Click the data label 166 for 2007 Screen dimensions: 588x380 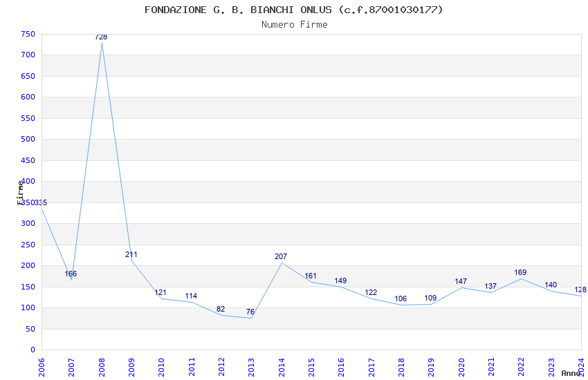tap(71, 274)
